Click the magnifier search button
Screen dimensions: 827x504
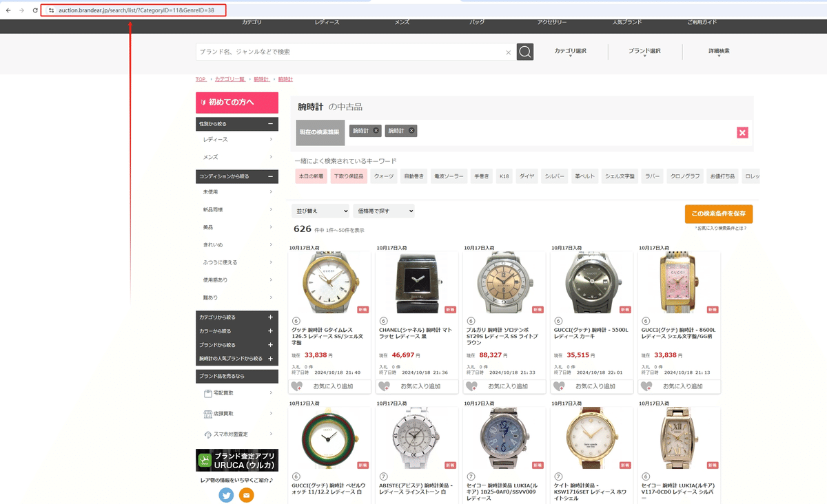coord(525,52)
